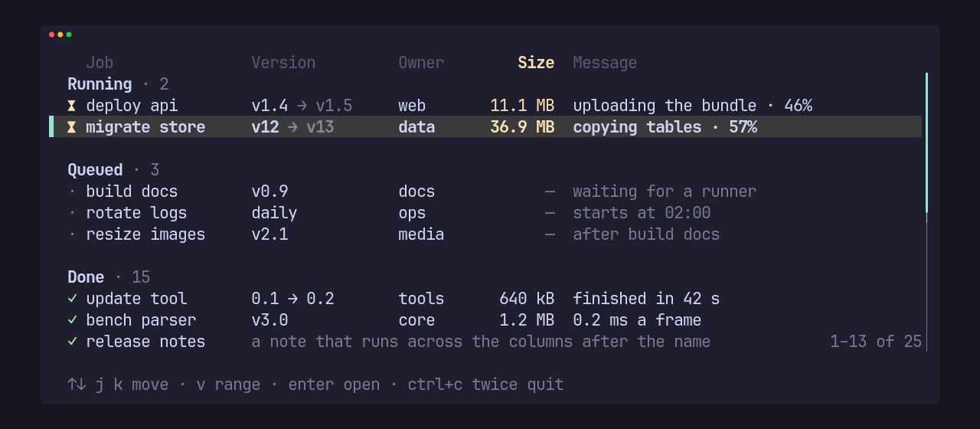Click the checkmark icon beside release notes
This screenshot has width=980, height=429.
click(72, 342)
